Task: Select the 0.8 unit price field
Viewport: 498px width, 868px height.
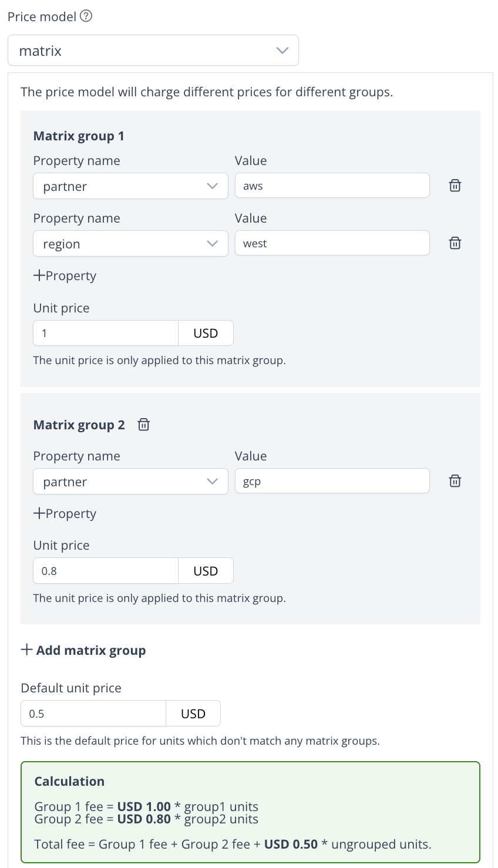Action: point(106,571)
